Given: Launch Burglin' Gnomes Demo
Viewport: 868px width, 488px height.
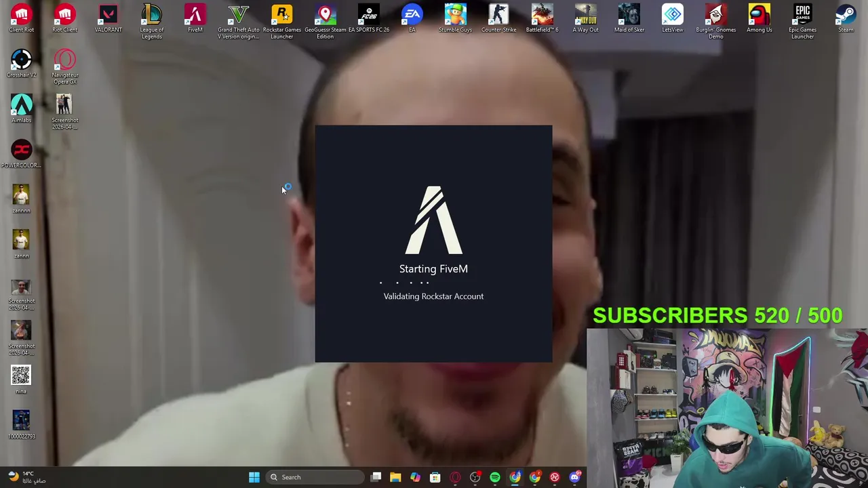Looking at the screenshot, I should coord(715,21).
